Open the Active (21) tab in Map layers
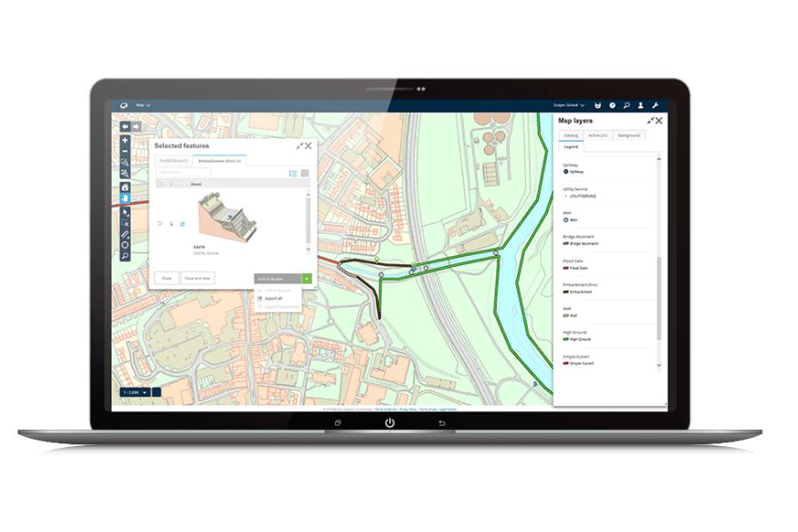The image size is (798, 532). tap(598, 136)
